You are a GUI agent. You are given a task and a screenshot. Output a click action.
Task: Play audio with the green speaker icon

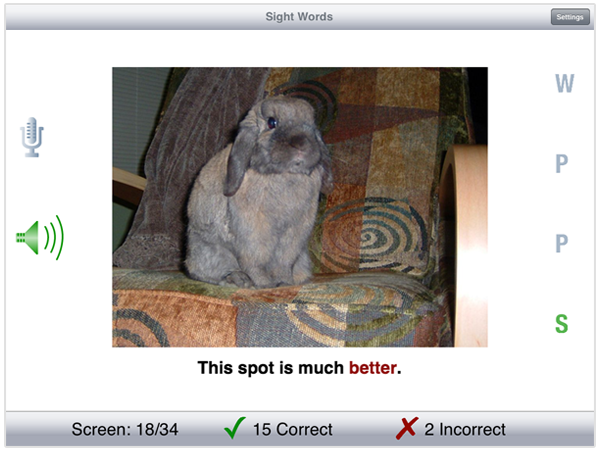pos(39,238)
